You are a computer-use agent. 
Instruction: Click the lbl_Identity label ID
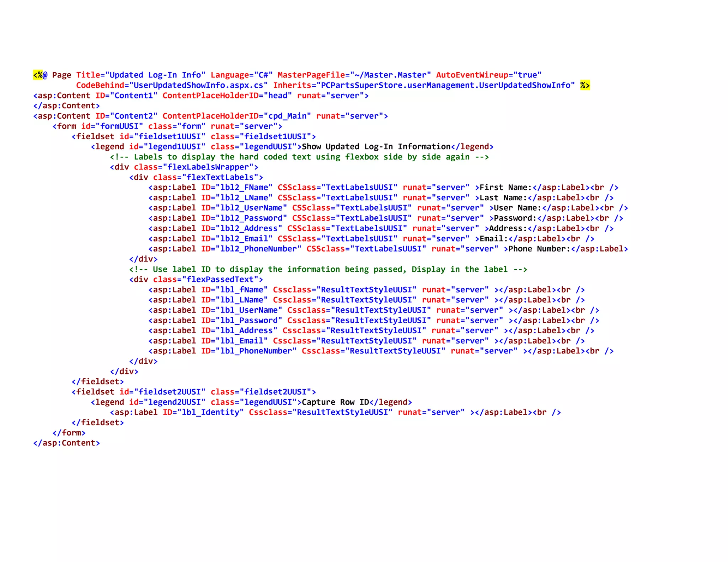[210, 412]
